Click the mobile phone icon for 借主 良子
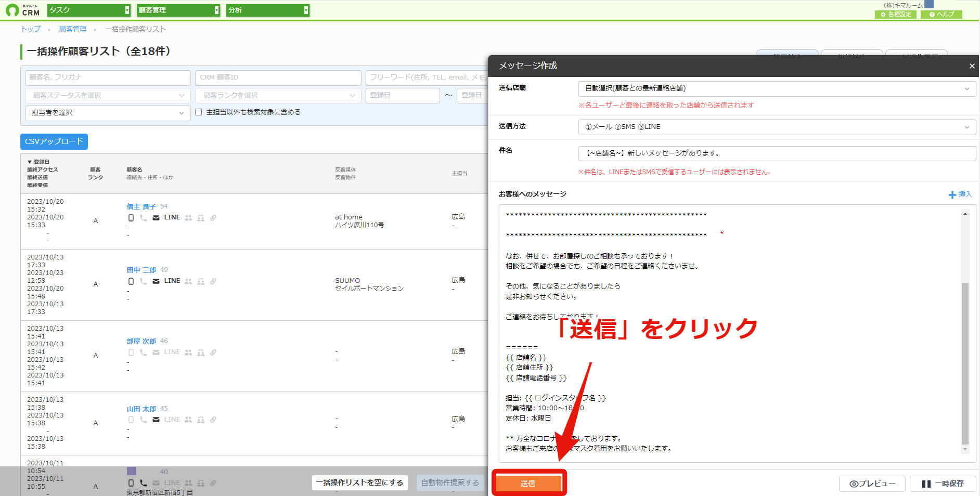The height and width of the screenshot is (496, 980). point(131,218)
